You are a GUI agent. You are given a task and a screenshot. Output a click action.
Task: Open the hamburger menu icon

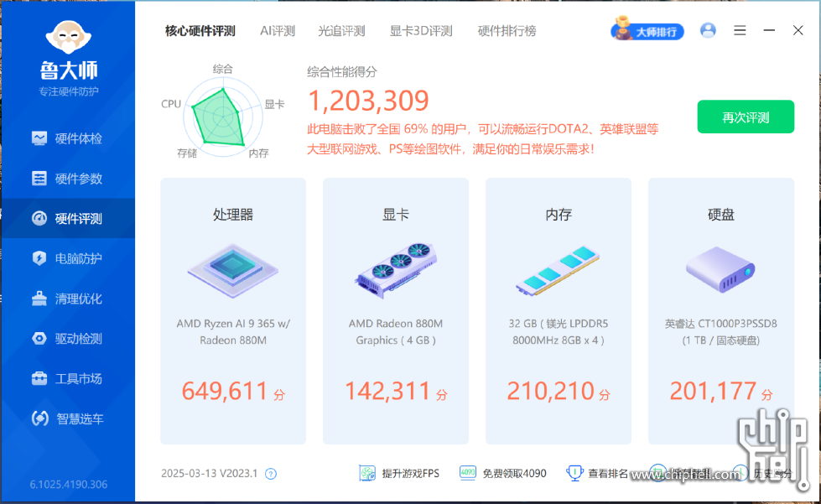[740, 30]
